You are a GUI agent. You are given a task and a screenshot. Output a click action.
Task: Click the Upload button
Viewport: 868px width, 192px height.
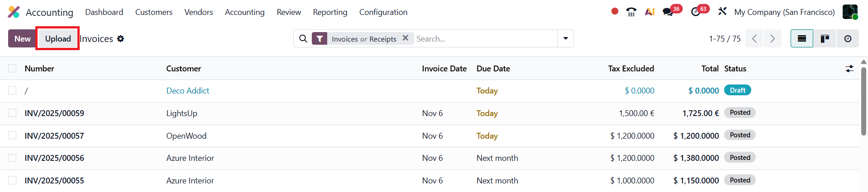58,39
